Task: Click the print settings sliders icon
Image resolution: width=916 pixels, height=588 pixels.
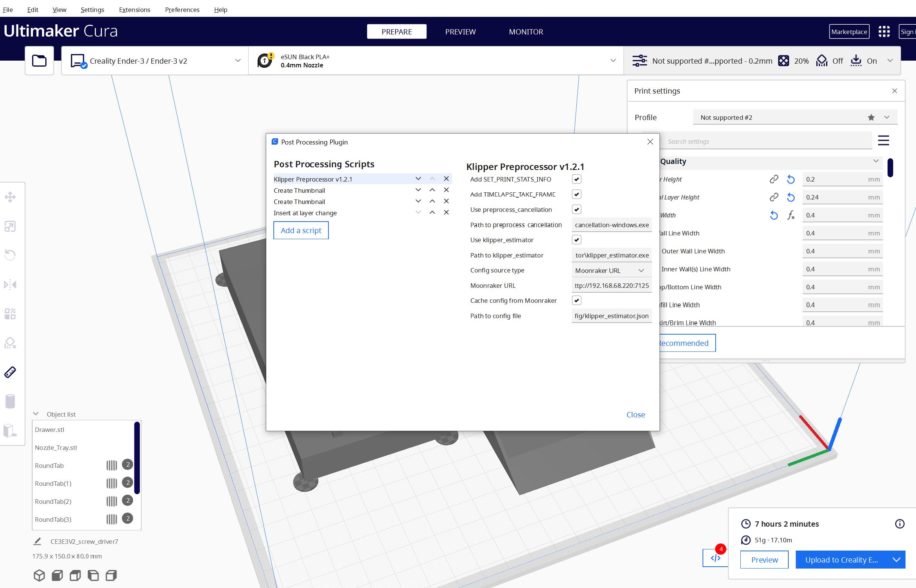Action: 640,60
